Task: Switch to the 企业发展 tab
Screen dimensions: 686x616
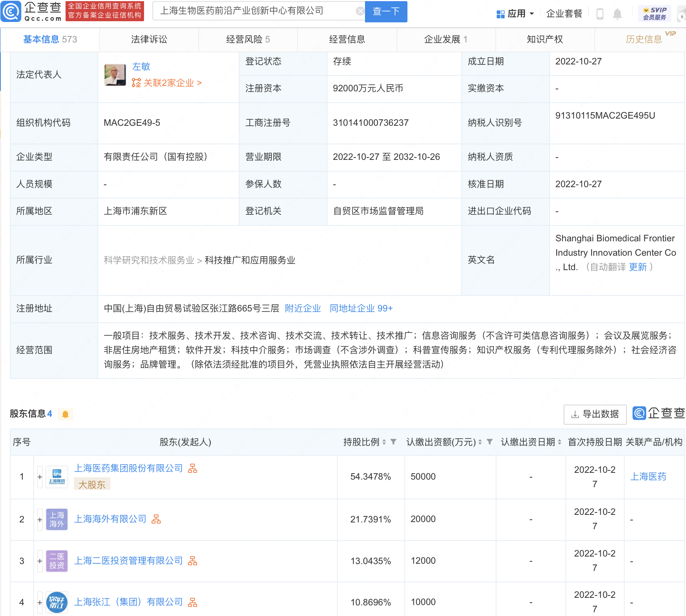Action: pos(446,39)
